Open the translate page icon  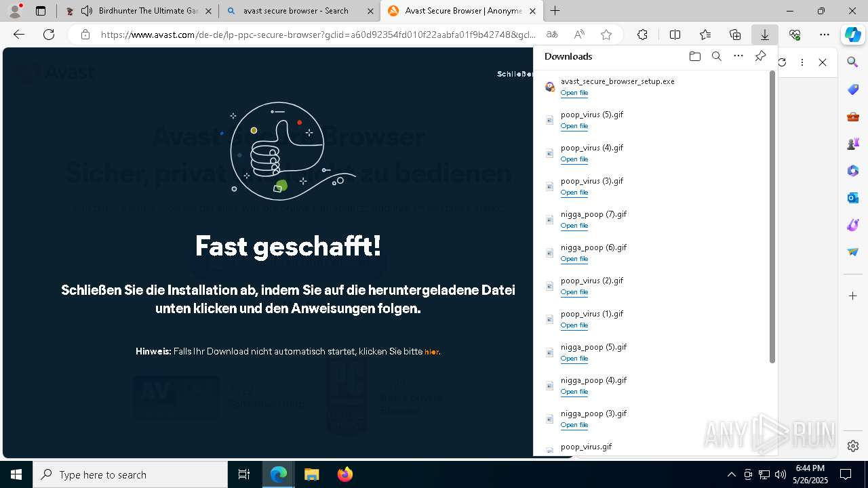click(552, 35)
